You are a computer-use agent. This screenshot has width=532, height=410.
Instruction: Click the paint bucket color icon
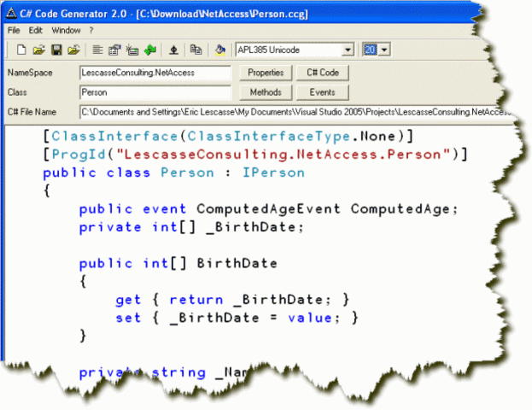point(220,50)
